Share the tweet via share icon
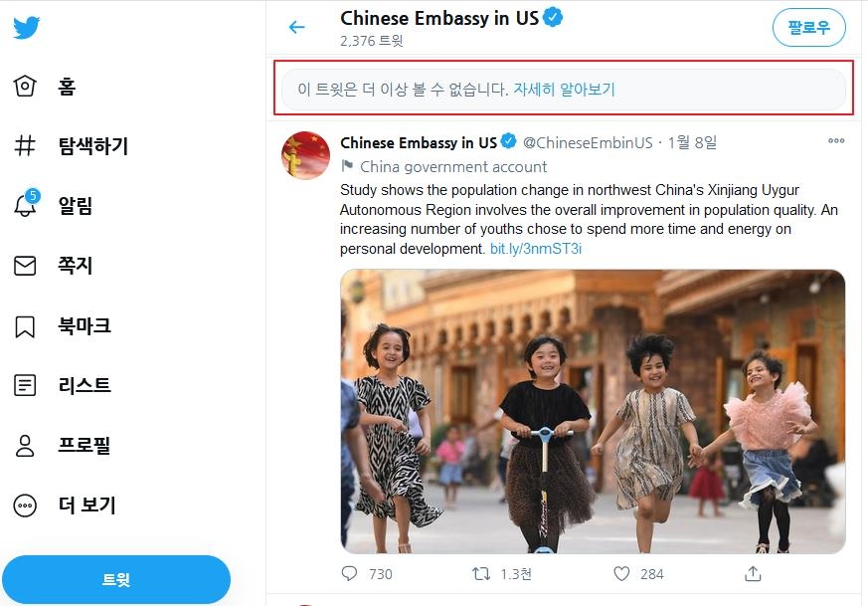 [x=753, y=573]
